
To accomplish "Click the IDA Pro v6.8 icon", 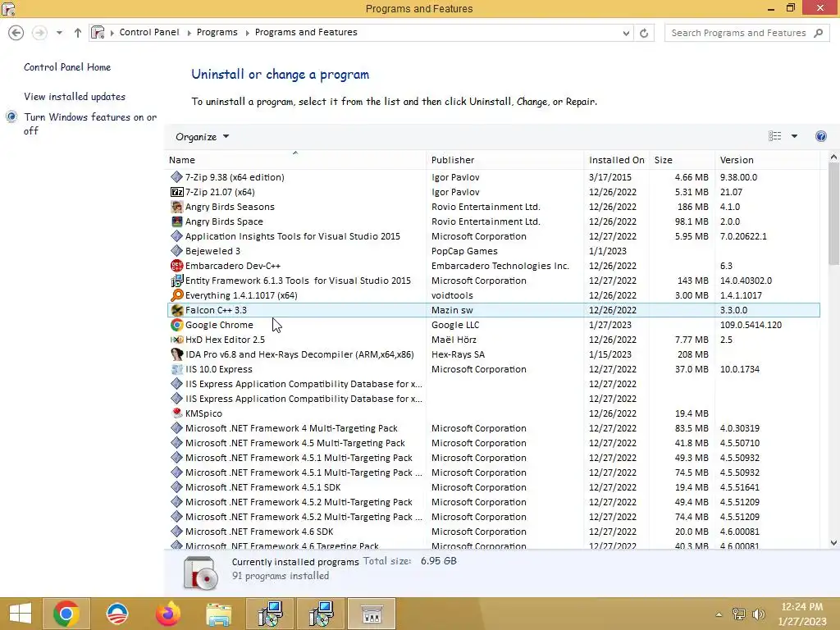I will (177, 354).
